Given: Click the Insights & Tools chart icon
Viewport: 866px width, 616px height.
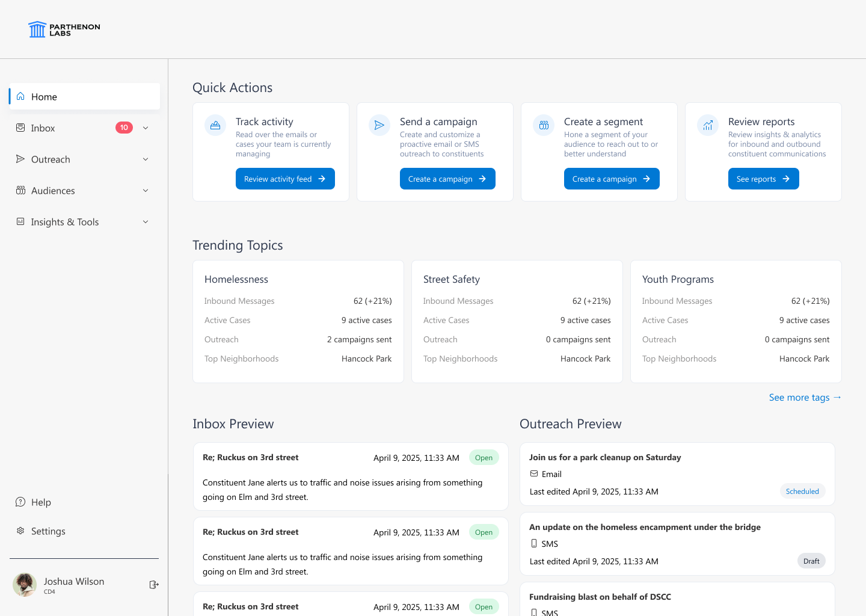Looking at the screenshot, I should 20,221.
